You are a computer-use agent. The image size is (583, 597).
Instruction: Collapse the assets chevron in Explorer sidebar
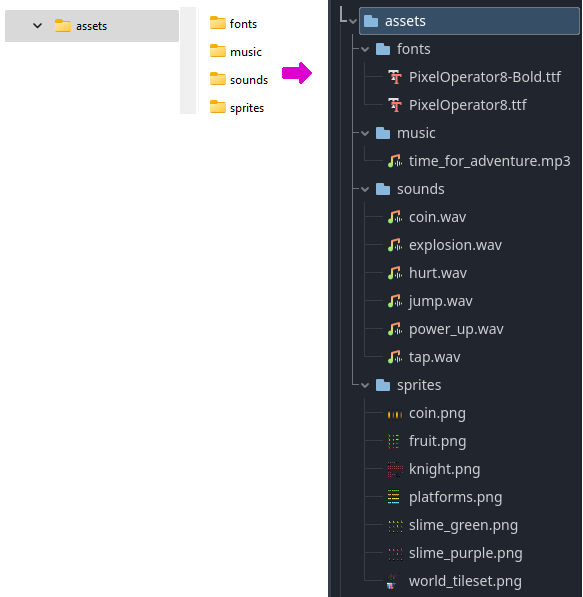click(x=37, y=26)
